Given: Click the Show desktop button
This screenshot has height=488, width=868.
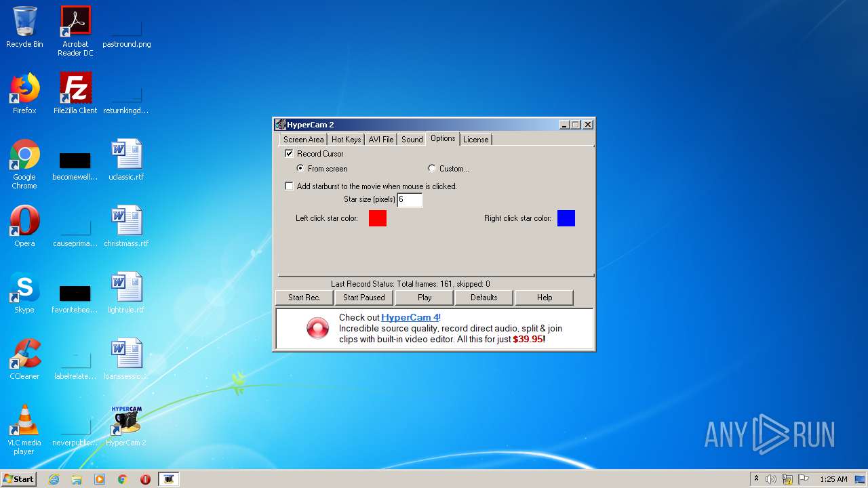Looking at the screenshot, I should tap(861, 479).
